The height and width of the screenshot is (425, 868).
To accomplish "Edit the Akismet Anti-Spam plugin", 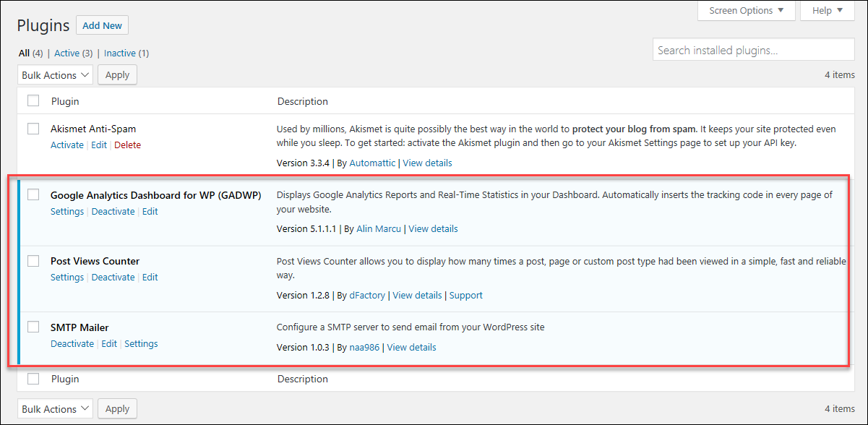I will pyautogui.click(x=99, y=145).
